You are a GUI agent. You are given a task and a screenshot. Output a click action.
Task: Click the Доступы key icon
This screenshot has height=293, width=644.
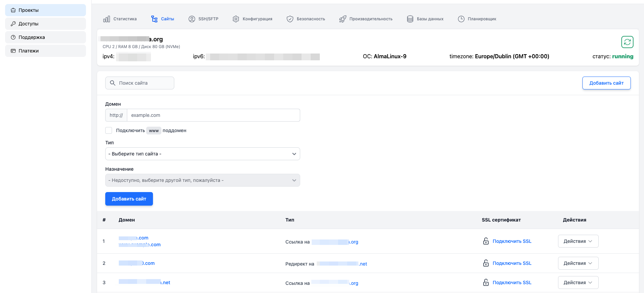click(13, 24)
